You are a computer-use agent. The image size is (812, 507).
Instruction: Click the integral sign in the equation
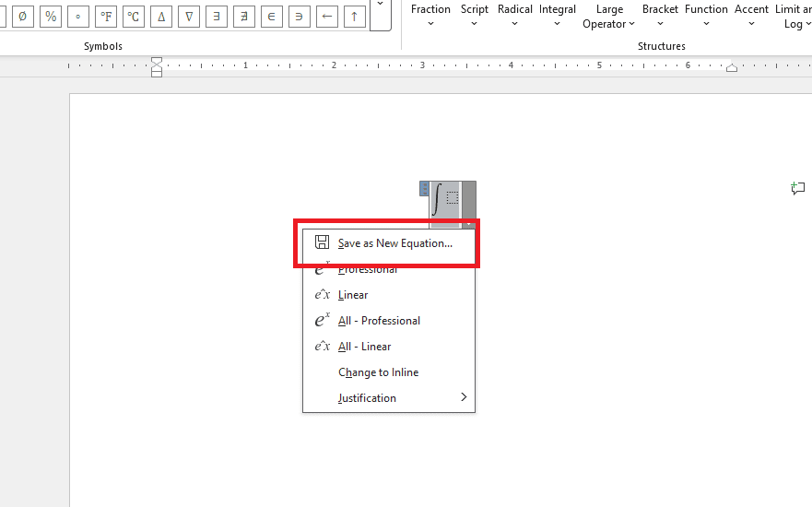click(438, 199)
